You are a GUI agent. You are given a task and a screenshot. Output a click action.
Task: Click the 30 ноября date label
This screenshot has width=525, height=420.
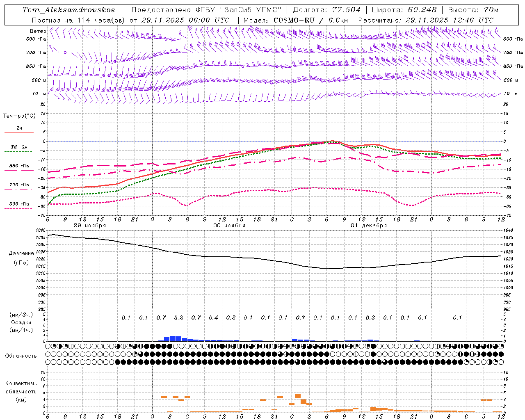click(229, 225)
